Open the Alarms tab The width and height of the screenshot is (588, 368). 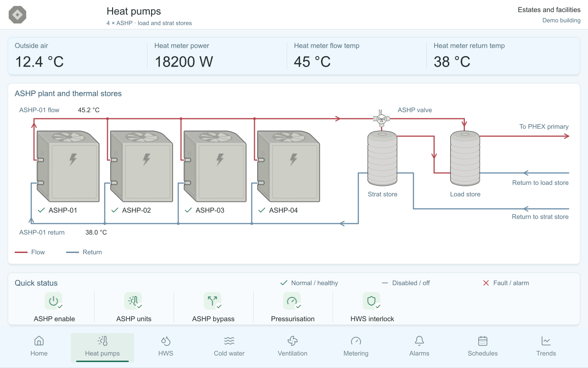point(419,347)
